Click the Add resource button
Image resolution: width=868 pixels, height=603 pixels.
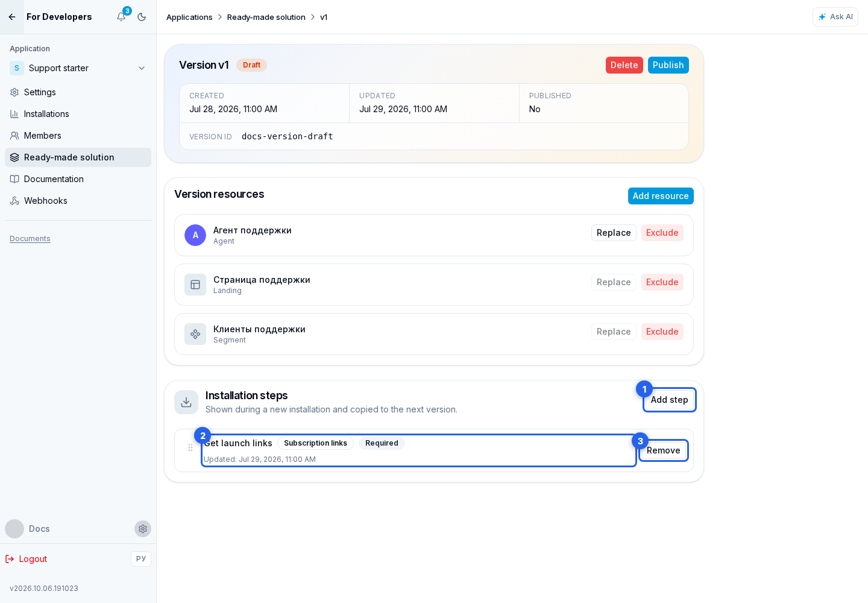(x=661, y=196)
